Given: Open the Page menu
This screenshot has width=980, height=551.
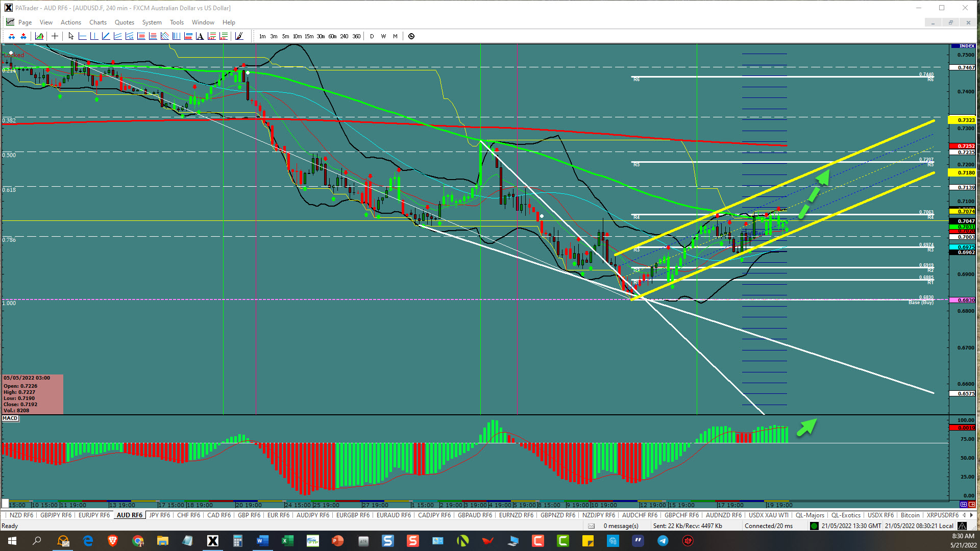Looking at the screenshot, I should (x=25, y=22).
